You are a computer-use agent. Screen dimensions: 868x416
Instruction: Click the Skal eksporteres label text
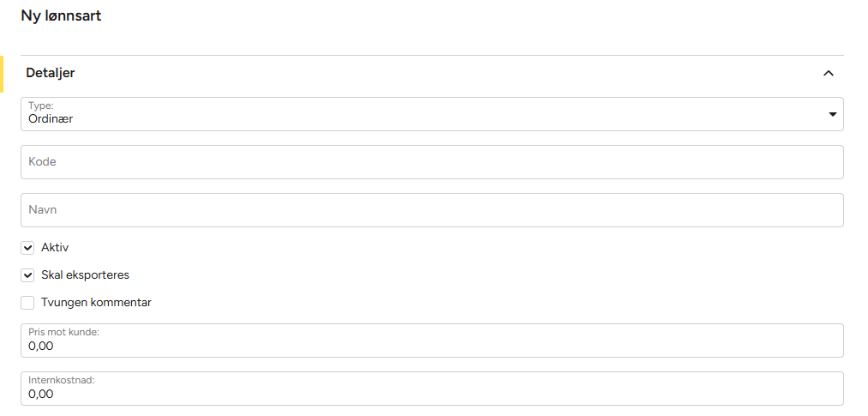click(x=85, y=274)
